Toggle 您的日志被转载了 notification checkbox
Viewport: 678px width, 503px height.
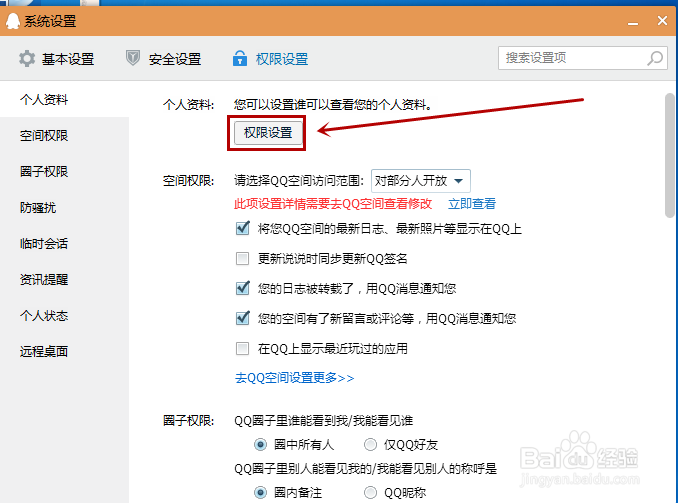243,288
